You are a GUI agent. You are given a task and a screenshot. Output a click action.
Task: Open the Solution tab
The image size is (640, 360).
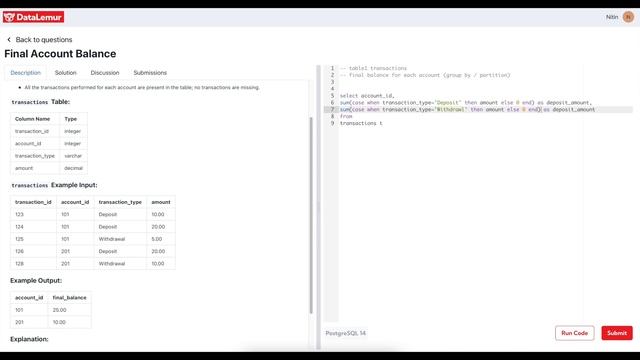pos(65,73)
